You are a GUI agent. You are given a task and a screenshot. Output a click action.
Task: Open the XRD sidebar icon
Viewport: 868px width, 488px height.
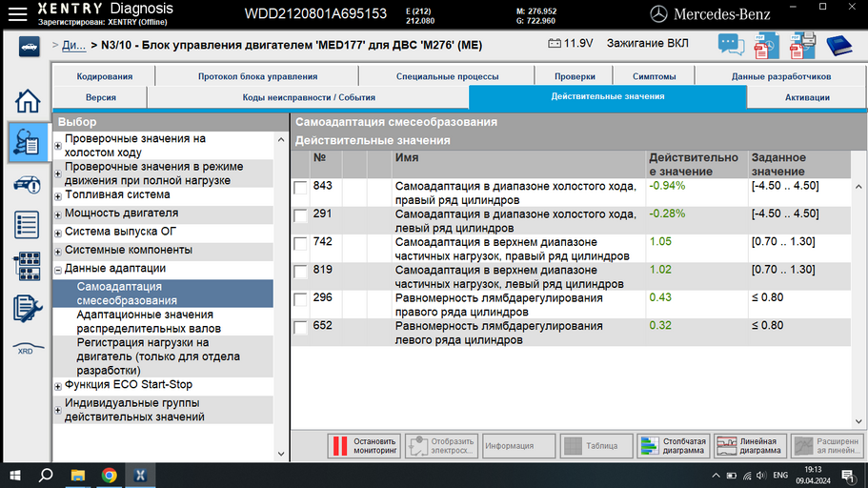pos(28,349)
